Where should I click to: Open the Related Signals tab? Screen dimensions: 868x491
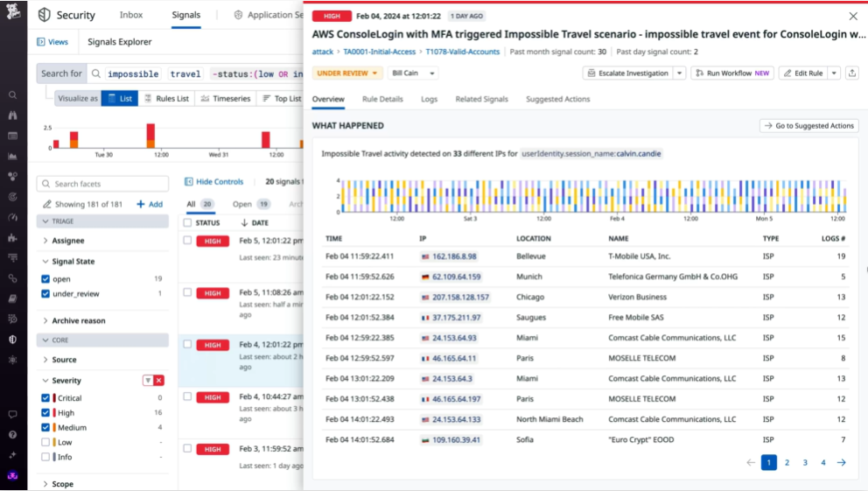(x=481, y=99)
